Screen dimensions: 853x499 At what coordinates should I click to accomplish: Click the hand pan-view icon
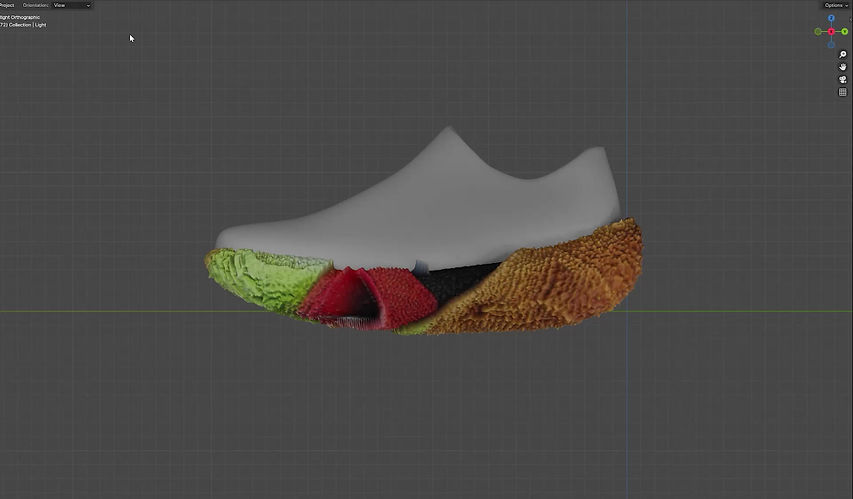tap(843, 67)
